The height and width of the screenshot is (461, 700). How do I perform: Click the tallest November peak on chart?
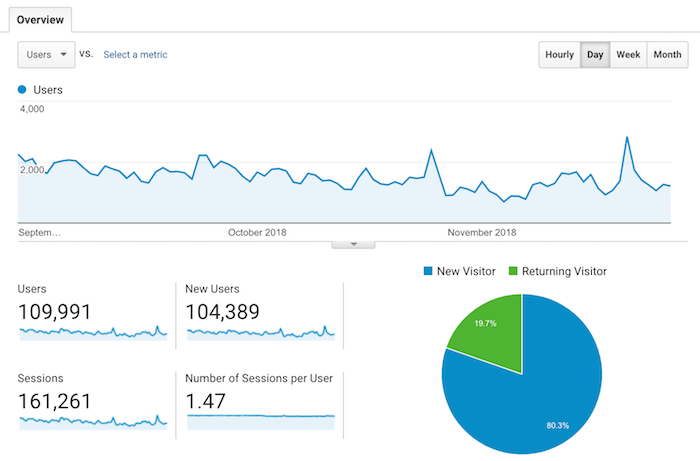[x=627, y=137]
